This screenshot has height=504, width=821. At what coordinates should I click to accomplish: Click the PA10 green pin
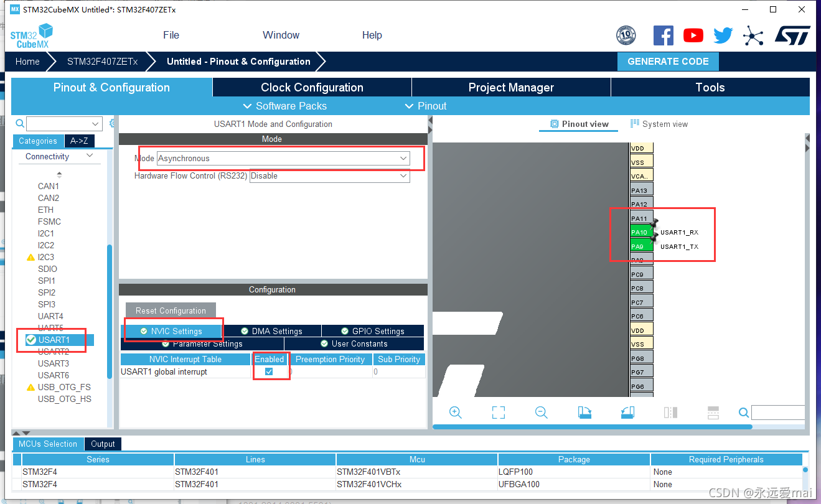click(x=642, y=232)
